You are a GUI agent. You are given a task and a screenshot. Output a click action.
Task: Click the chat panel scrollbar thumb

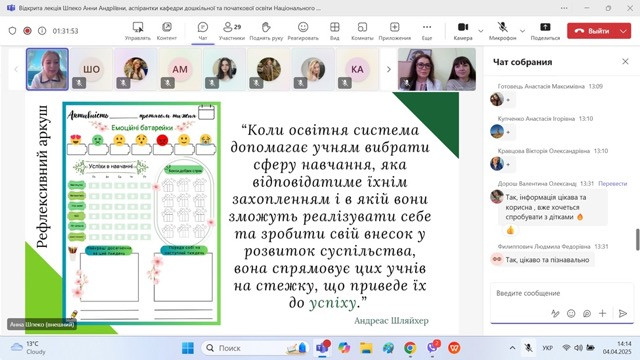point(638,239)
